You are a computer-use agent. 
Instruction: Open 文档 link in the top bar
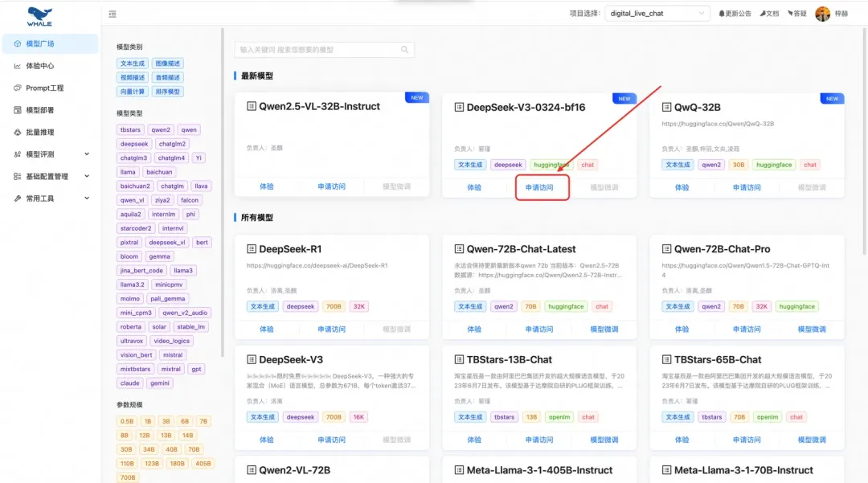769,14
